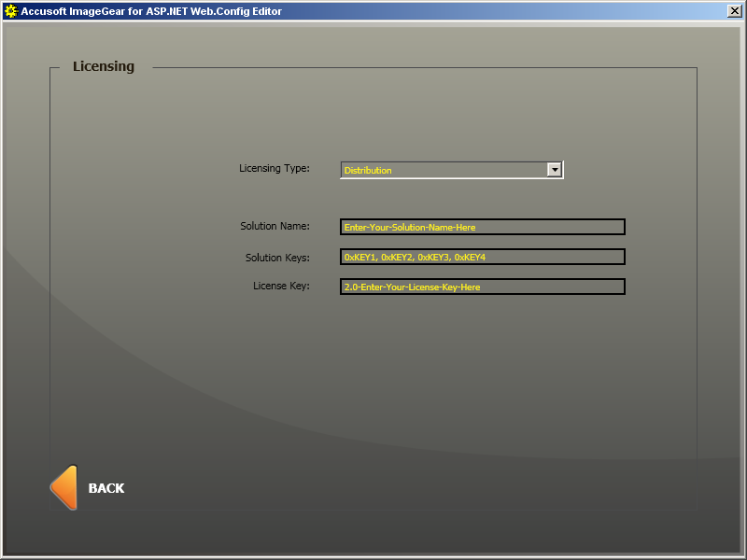Focus the Solution Name input field
The image size is (747, 560).
482,227
